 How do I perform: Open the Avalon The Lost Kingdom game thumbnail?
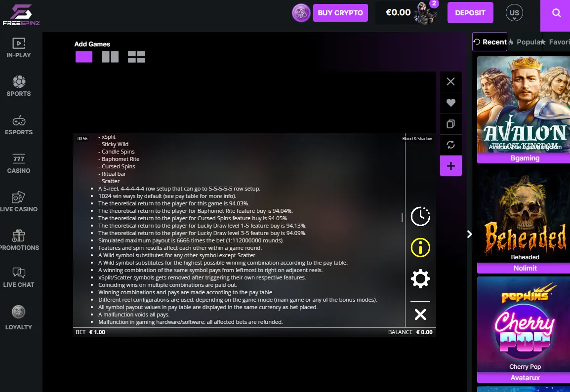pos(524,105)
